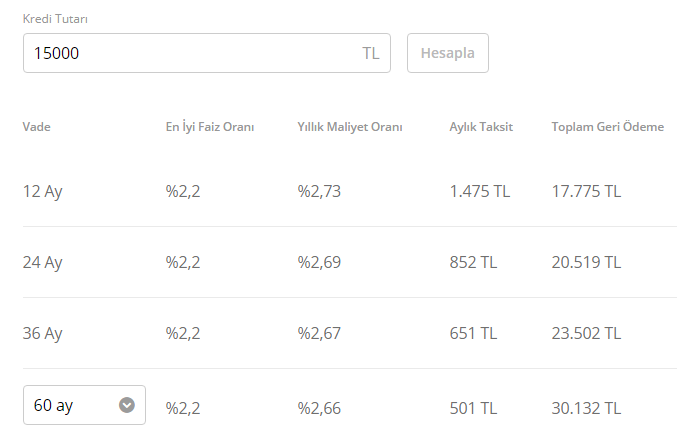Select the Vade column header
The width and height of the screenshot is (677, 444).
pos(37,127)
